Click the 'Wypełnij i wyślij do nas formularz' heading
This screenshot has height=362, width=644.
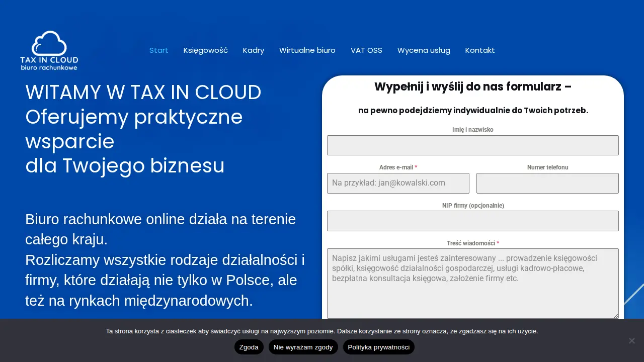473,86
